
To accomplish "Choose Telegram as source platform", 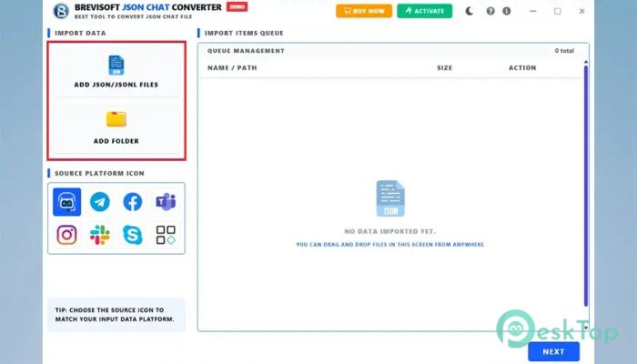I will tap(100, 202).
